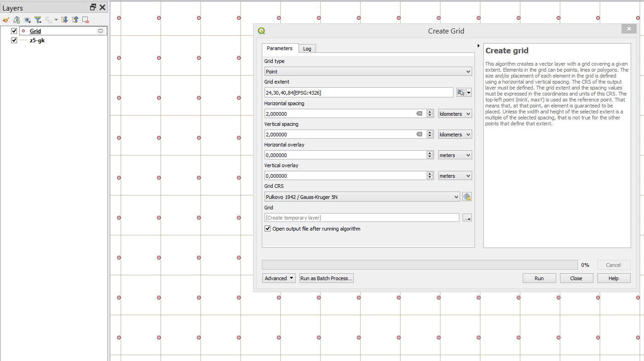Click the Run button
Screen dimensions: 644x361
[x=539, y=278]
